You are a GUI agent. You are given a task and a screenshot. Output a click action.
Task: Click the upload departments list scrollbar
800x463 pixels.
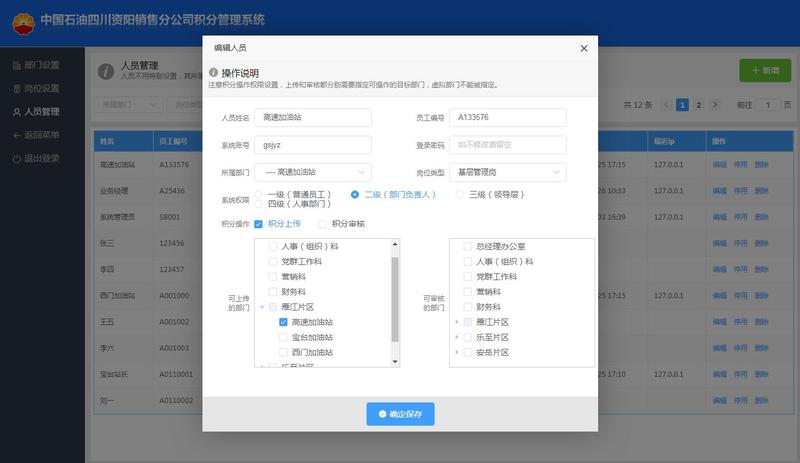(x=395, y=300)
